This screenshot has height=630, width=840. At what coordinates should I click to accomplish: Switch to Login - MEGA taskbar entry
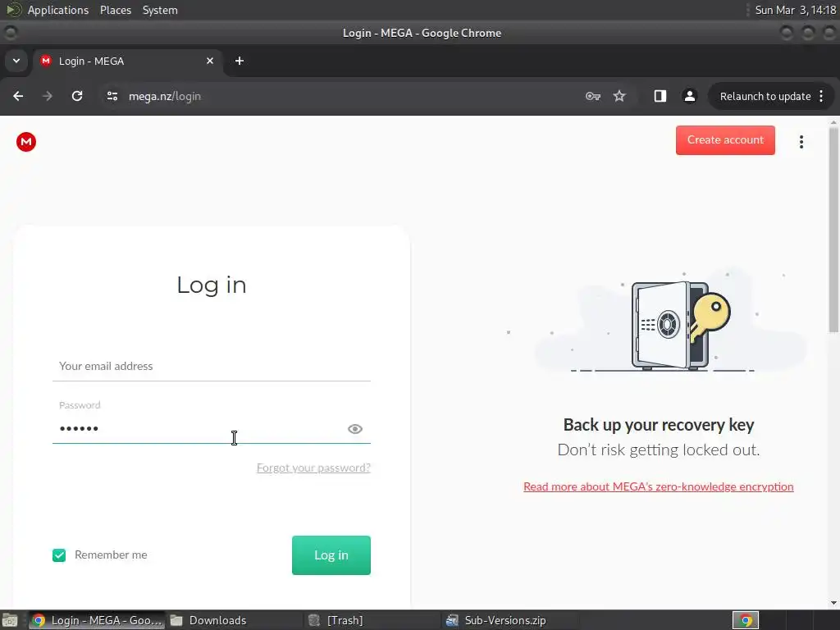pos(97,620)
